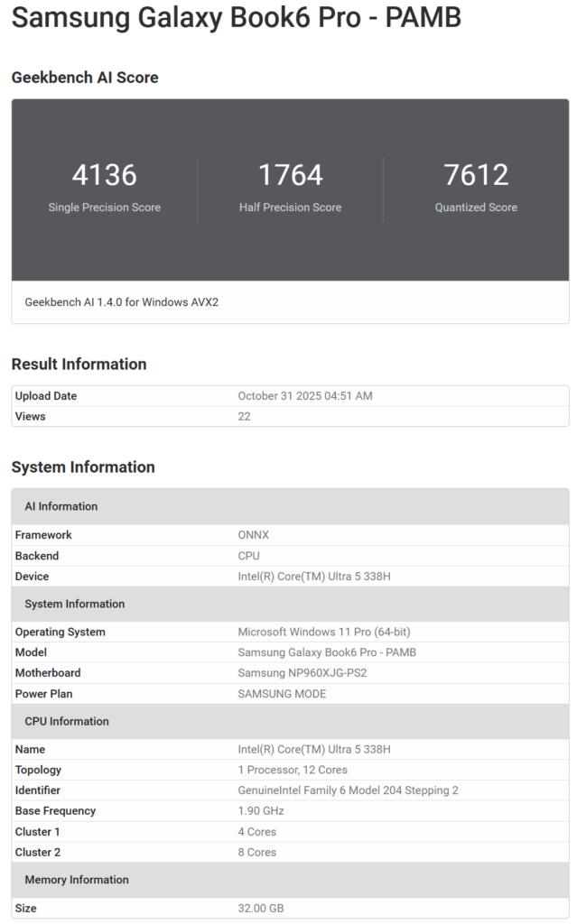Select CPU Name value Intel Core Ultra 5 338H
577x924 pixels.
coord(314,750)
